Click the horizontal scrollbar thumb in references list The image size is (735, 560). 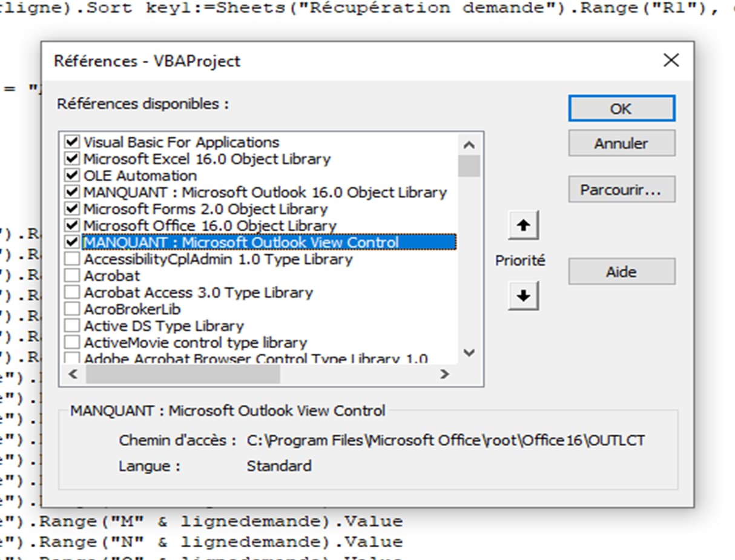click(182, 374)
